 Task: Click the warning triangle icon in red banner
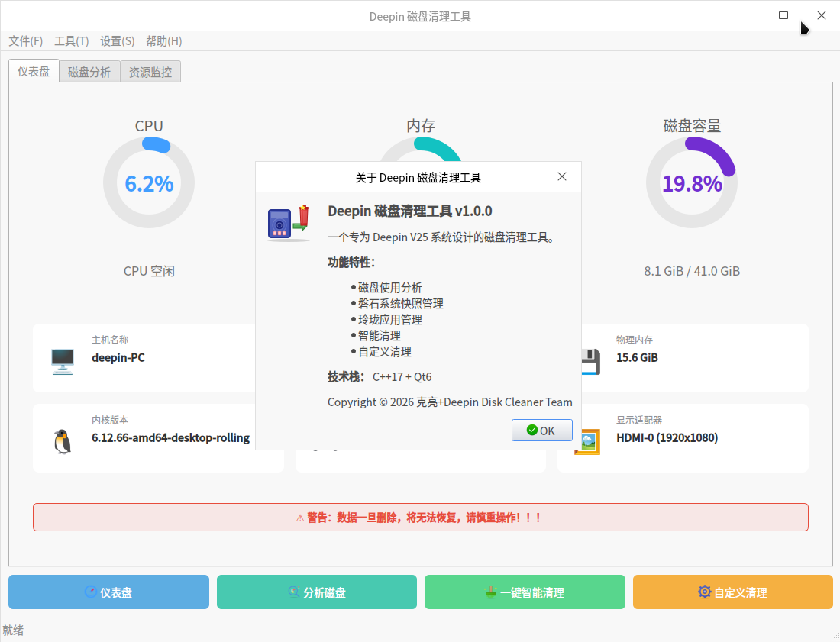point(300,518)
